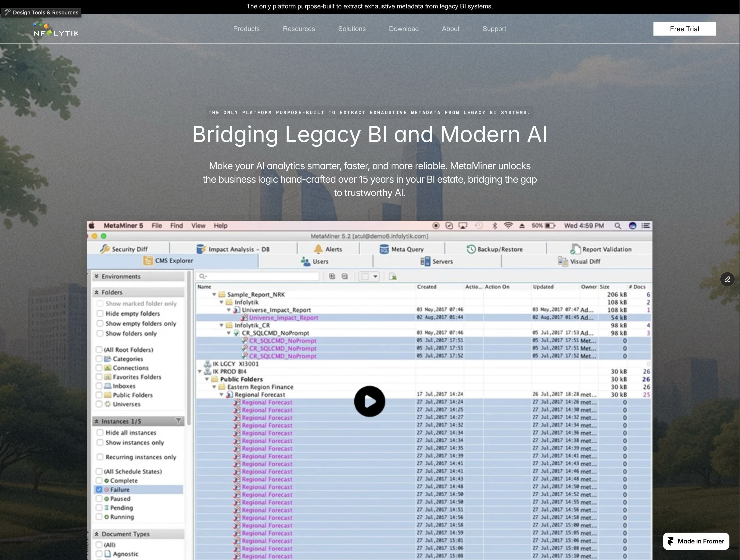The height and width of the screenshot is (560, 740).
Task: Collapse the Infolytik_CR folder
Action: click(221, 325)
